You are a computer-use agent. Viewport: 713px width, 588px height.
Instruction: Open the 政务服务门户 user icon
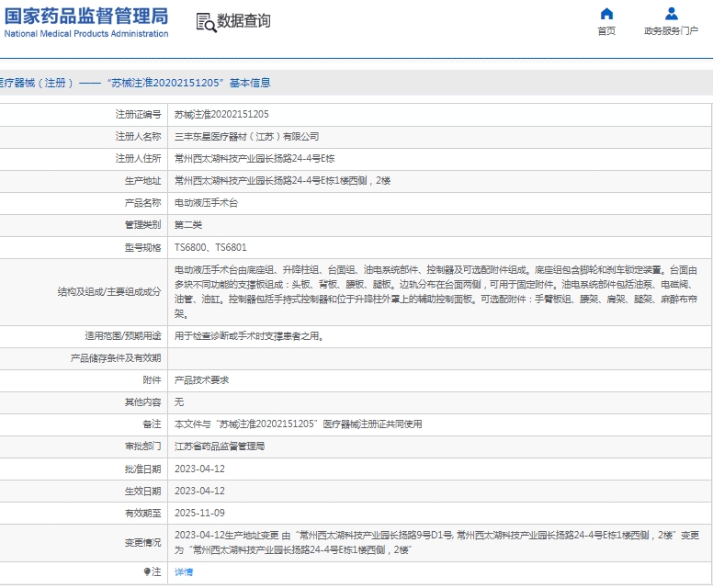(x=671, y=14)
